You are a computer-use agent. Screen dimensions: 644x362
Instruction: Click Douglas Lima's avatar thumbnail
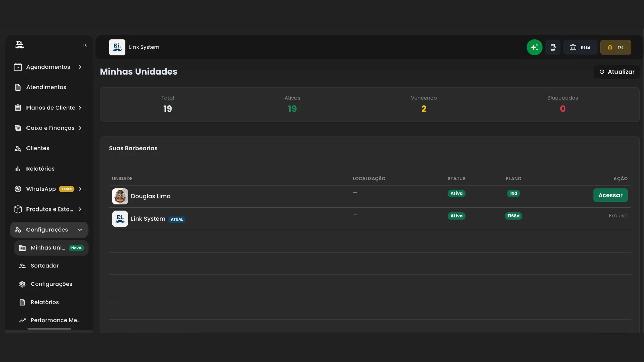pos(120,196)
